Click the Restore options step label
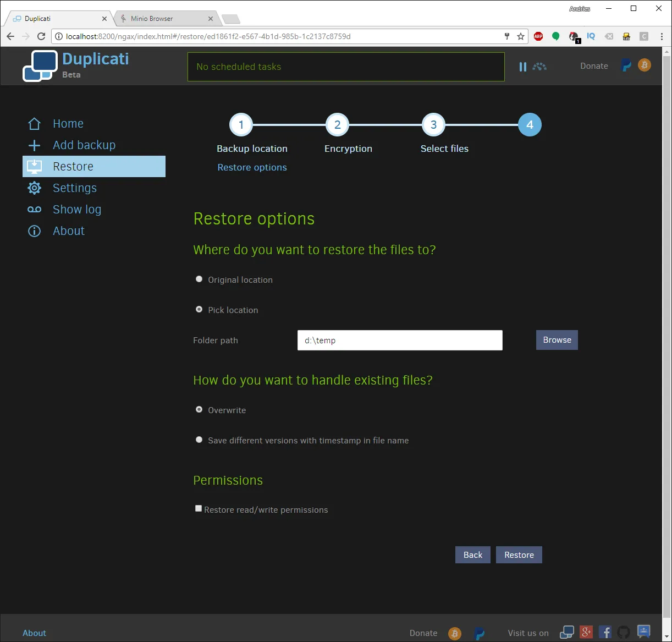Viewport: 672px width, 642px height. 252,167
